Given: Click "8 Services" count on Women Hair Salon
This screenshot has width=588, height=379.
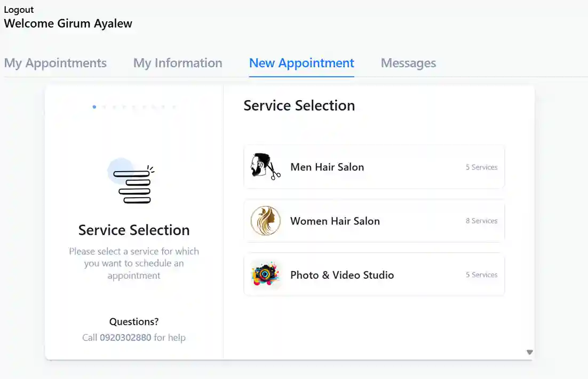Looking at the screenshot, I should coord(481,221).
